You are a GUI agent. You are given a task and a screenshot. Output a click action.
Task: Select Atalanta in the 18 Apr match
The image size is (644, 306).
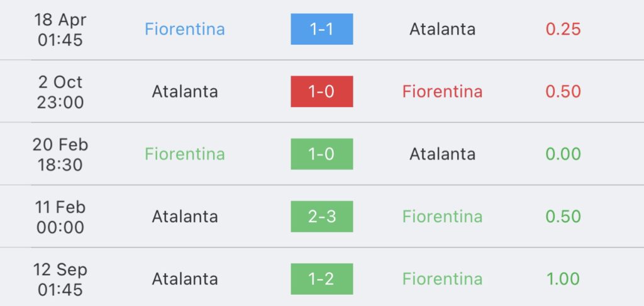coord(442,29)
